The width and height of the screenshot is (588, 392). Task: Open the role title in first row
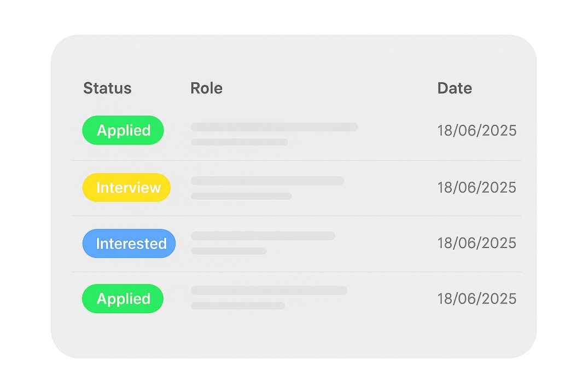point(275,127)
